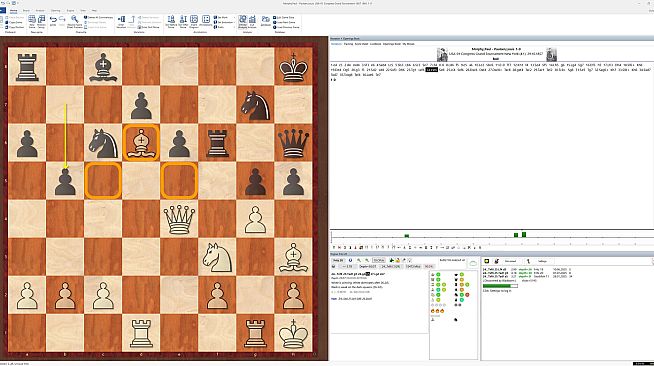The image size is (654, 366).
Task: Select the My Moves notation tab
Action: coord(410,44)
